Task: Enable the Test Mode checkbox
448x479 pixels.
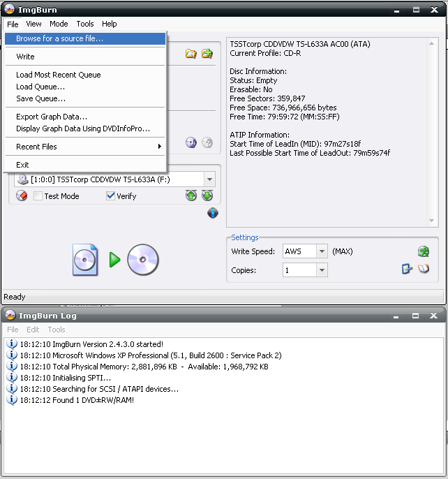Action: point(38,196)
